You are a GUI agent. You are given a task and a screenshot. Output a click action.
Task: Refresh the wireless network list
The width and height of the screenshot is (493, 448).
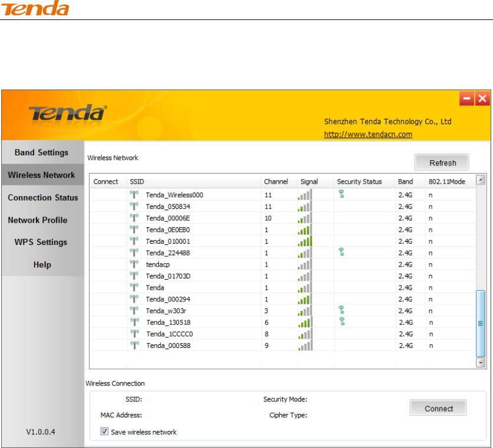(442, 162)
